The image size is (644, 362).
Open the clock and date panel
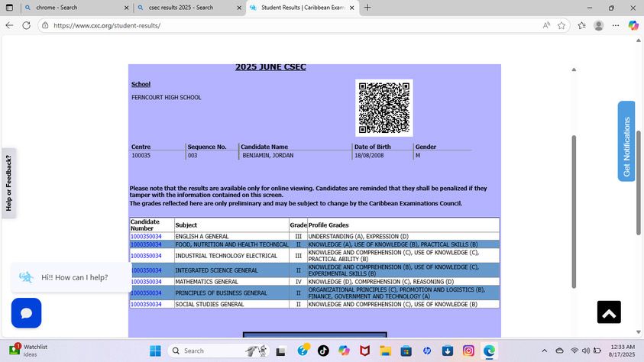click(x=623, y=351)
